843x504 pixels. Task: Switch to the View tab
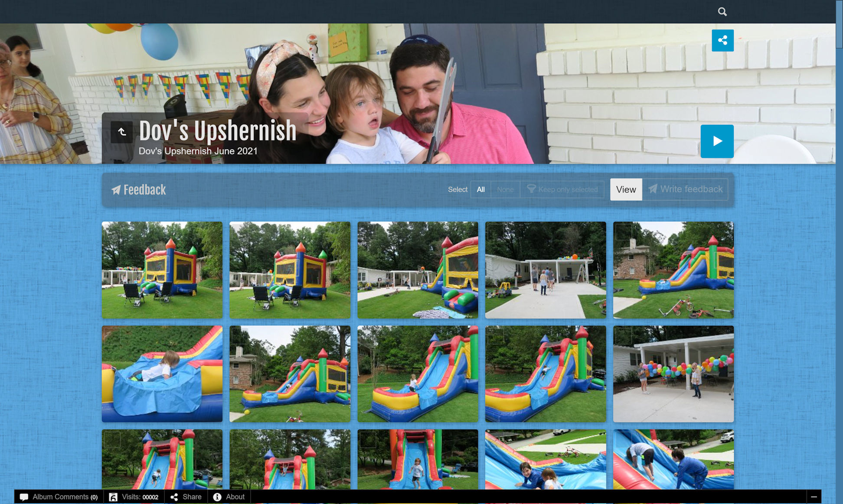tap(626, 189)
